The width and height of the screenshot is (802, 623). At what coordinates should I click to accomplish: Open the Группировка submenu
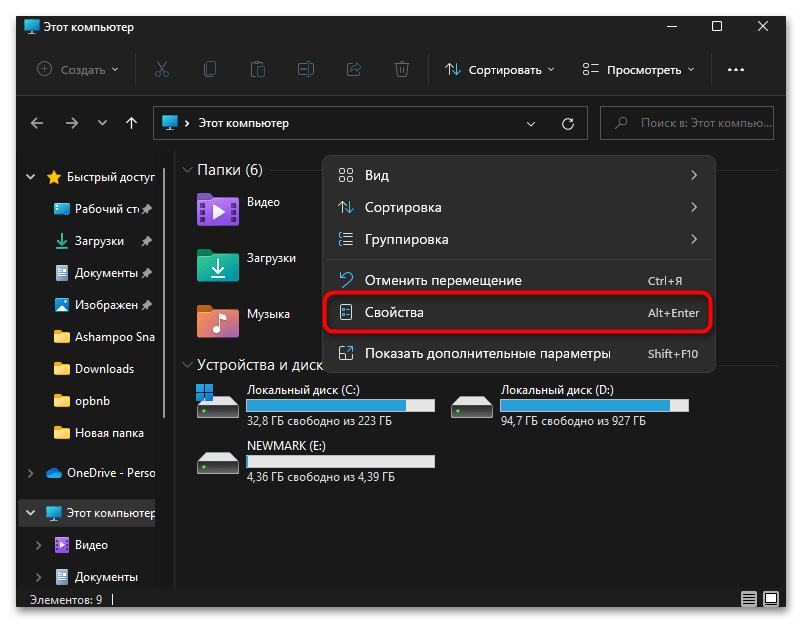pyautogui.click(x=519, y=239)
